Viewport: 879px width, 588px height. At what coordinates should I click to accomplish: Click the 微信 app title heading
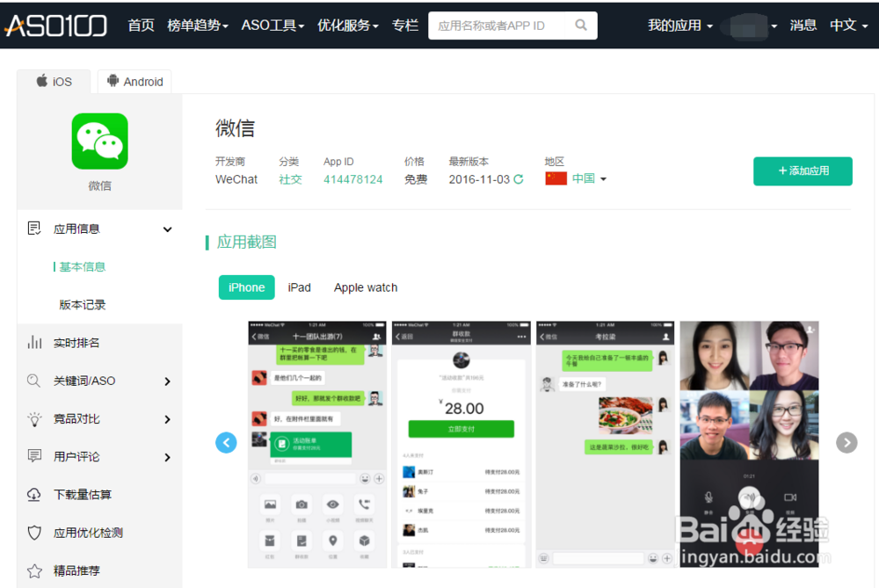click(x=235, y=128)
